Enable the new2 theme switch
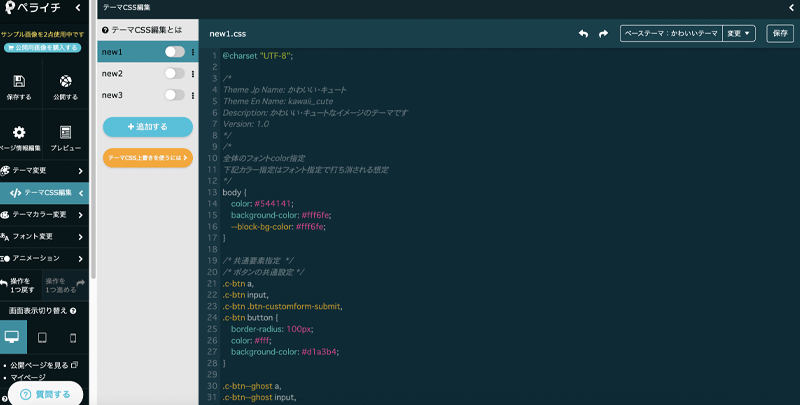The image size is (800, 405). 174,74
